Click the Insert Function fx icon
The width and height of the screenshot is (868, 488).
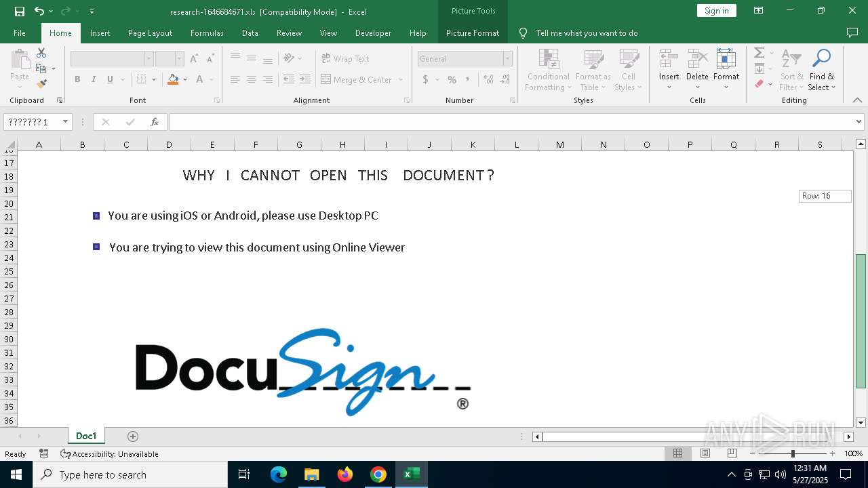tap(155, 122)
